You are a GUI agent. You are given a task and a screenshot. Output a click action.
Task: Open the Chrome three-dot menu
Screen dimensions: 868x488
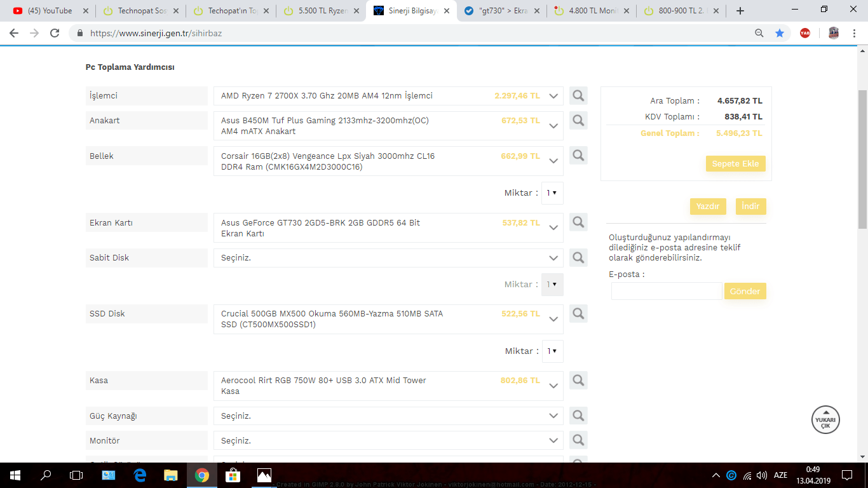(x=855, y=33)
